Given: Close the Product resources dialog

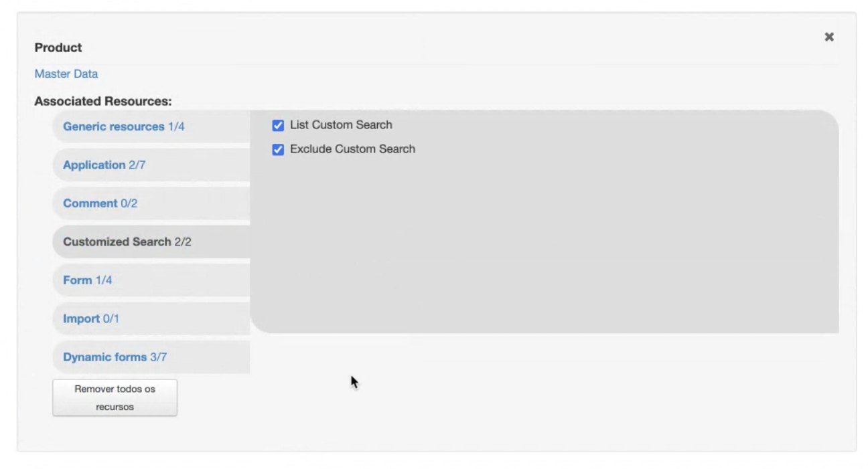Looking at the screenshot, I should 828,37.
